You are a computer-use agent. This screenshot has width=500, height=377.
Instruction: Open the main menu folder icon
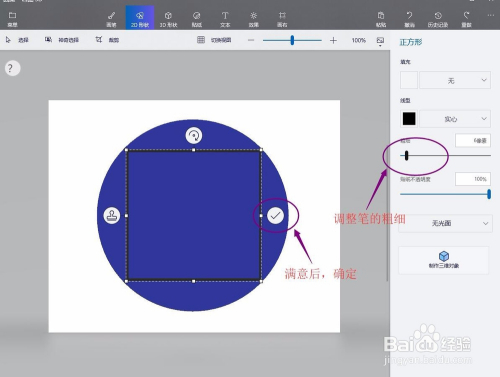coord(12,18)
